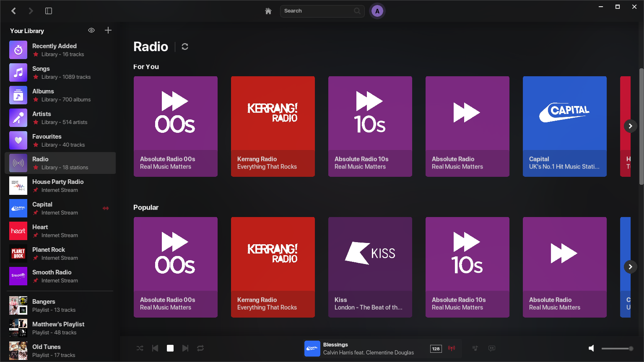
Task: Click the Favourites heart icon
Action: click(18, 140)
